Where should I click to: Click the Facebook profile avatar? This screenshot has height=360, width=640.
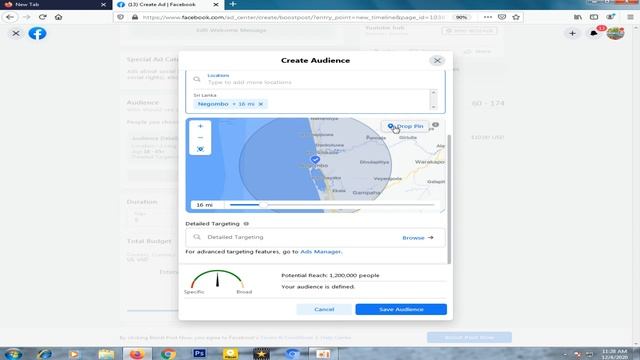pyautogui.click(x=615, y=33)
